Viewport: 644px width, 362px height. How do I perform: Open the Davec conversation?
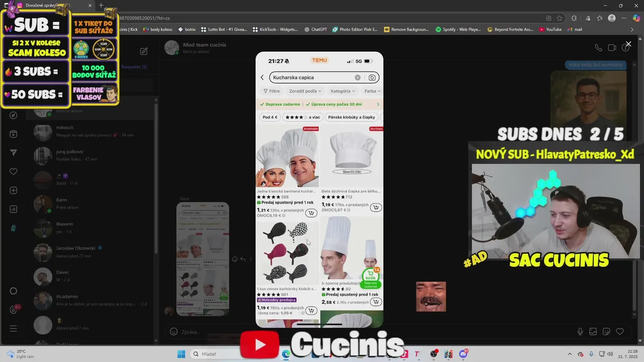click(92, 276)
